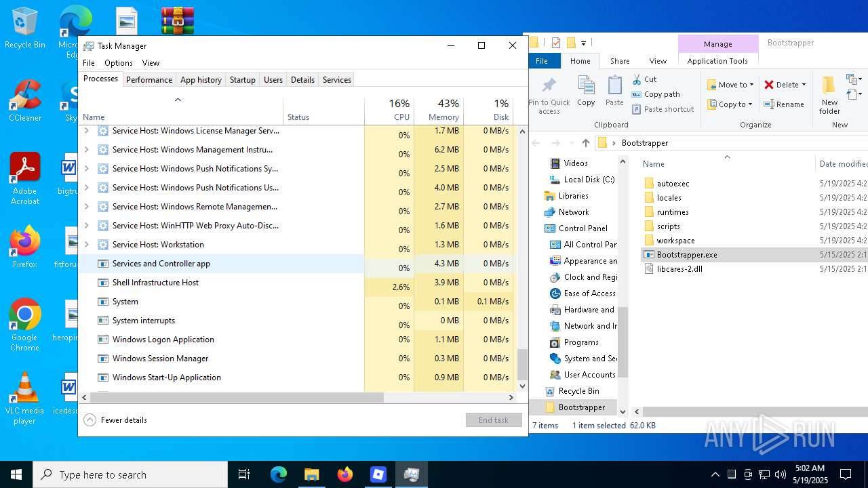Open Application Tools ribbon tab
The image size is (868, 488).
pyautogui.click(x=717, y=61)
